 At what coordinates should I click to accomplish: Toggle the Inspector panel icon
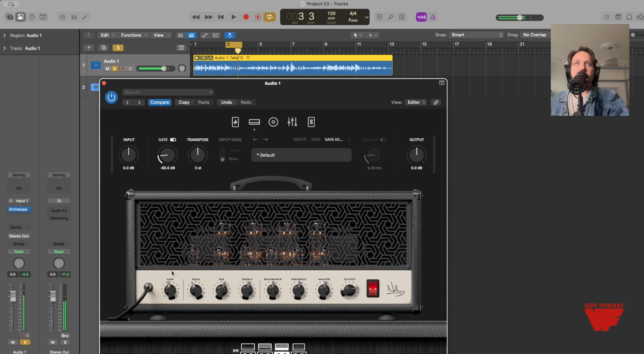click(x=20, y=17)
